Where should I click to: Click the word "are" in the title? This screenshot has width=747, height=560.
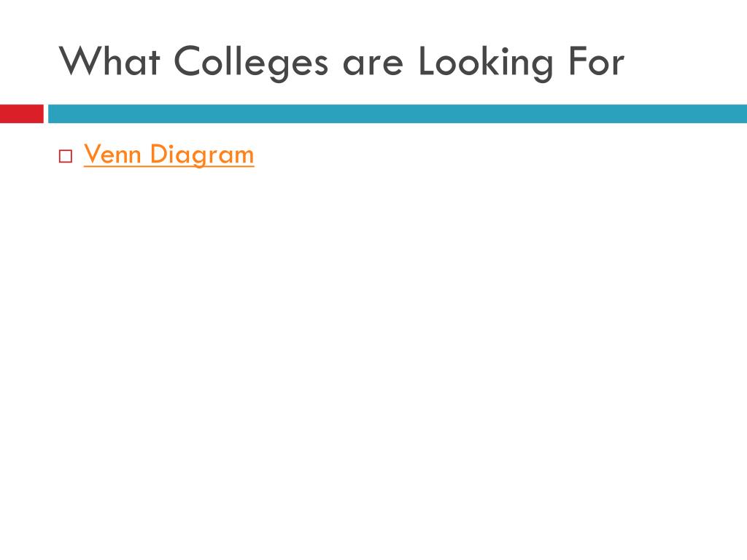[373, 65]
